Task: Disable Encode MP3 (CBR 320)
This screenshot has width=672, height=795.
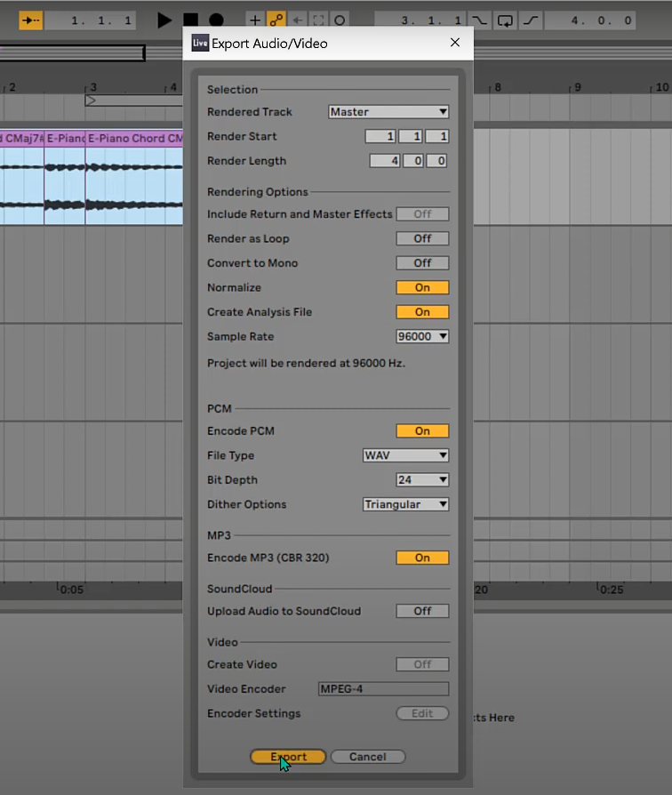Action: point(422,558)
